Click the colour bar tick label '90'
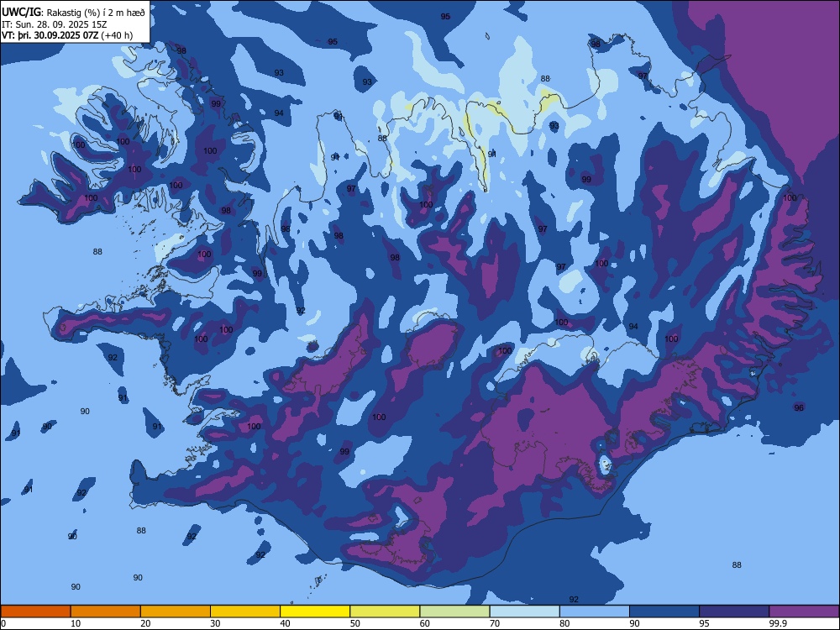This screenshot has width=840, height=630. coord(635,623)
